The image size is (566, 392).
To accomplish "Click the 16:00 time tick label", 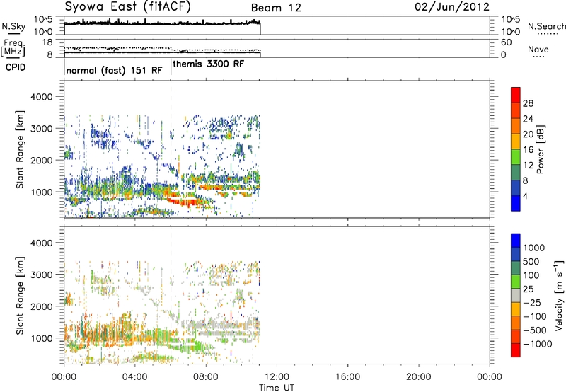I will (347, 377).
